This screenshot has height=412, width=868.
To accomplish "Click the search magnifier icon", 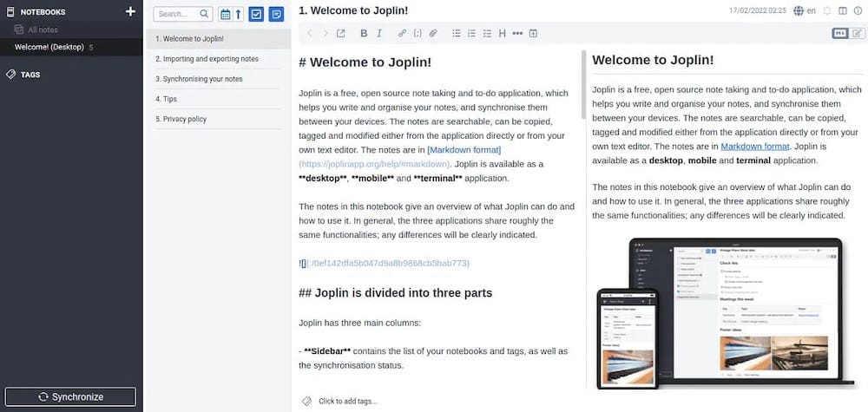I will click(x=204, y=14).
